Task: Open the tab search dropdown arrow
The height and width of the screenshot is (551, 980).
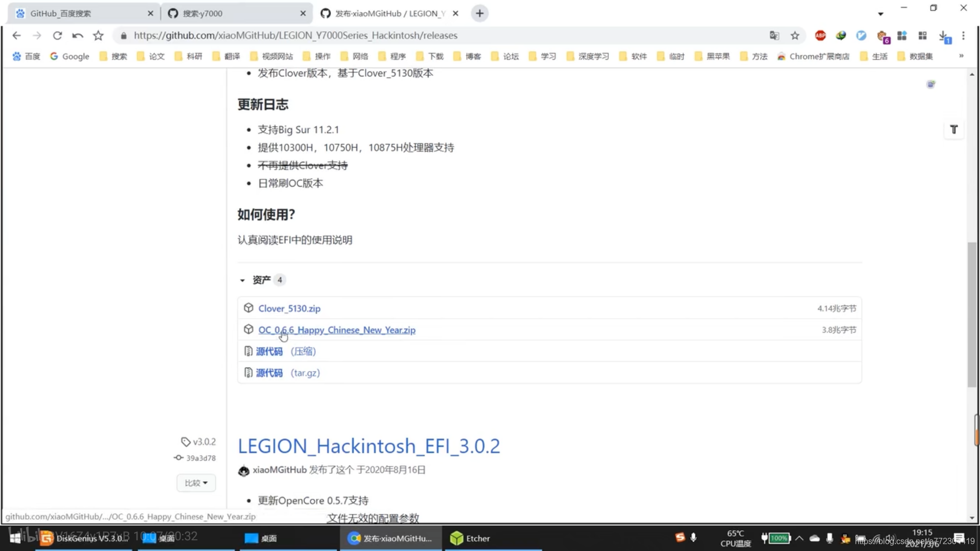Action: 880,14
